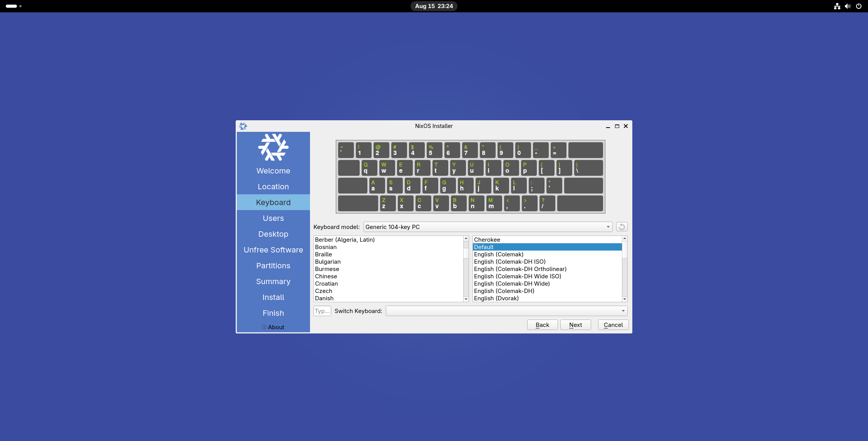Open the Keyboard model dropdown

pos(488,227)
